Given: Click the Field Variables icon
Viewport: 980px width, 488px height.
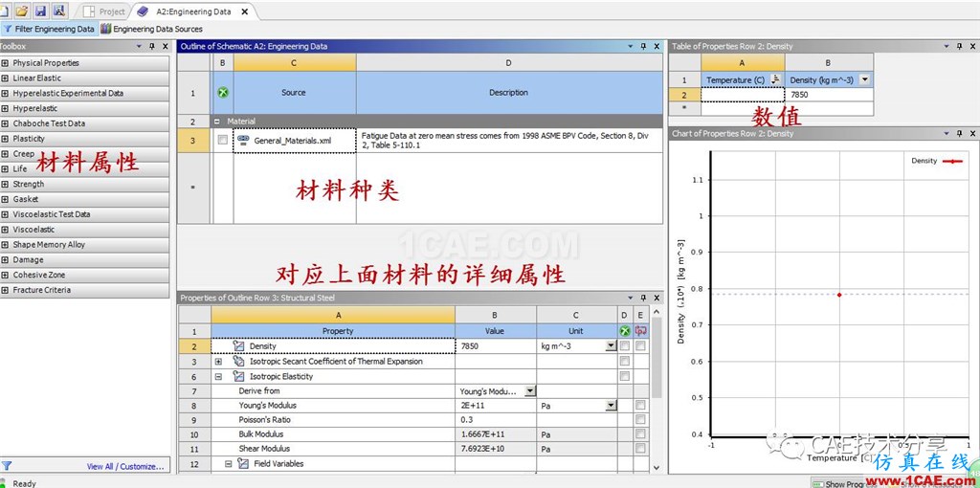Looking at the screenshot, I should [244, 464].
